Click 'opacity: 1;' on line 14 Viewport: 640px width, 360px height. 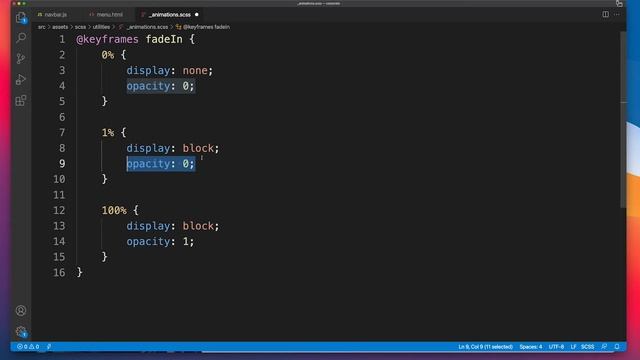[160, 242]
